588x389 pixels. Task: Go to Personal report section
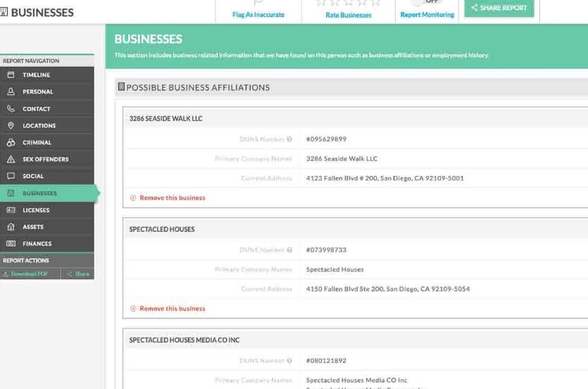(47, 91)
